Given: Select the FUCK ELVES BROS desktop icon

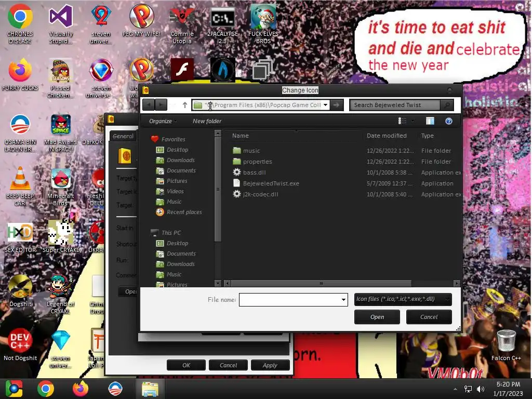Looking at the screenshot, I should tap(263, 24).
